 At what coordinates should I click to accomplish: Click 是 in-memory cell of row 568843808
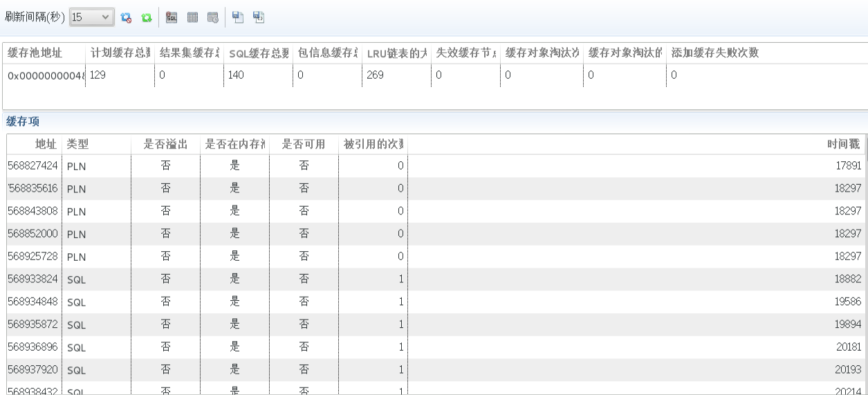[234, 211]
